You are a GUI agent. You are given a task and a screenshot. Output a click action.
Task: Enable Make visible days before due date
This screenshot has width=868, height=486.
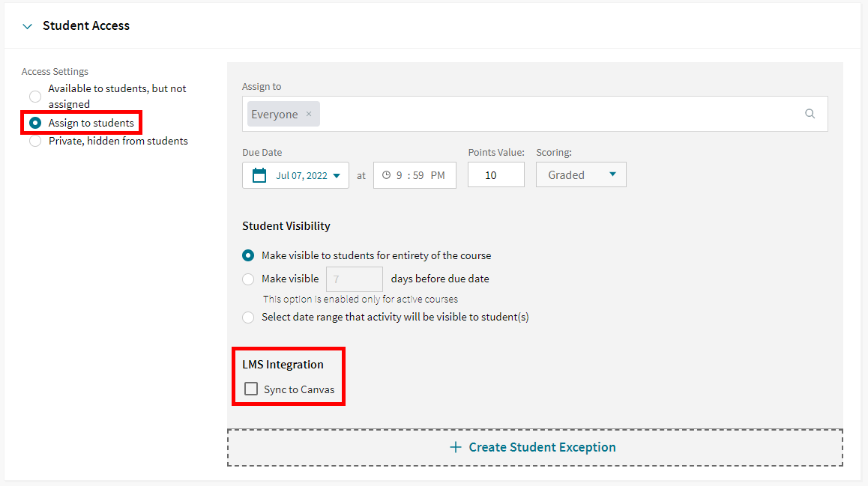[x=248, y=279]
